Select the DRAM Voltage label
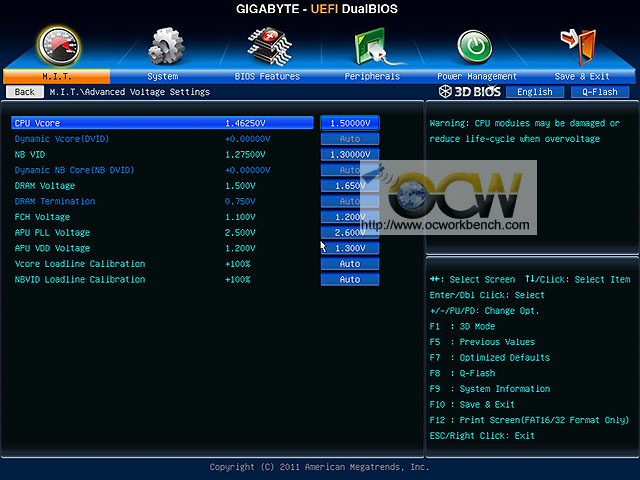The image size is (640, 480). pyautogui.click(x=45, y=186)
